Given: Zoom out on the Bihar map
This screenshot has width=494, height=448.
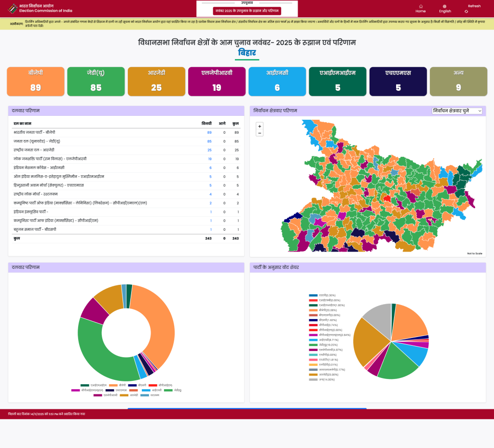Looking at the screenshot, I should pyautogui.click(x=260, y=133).
